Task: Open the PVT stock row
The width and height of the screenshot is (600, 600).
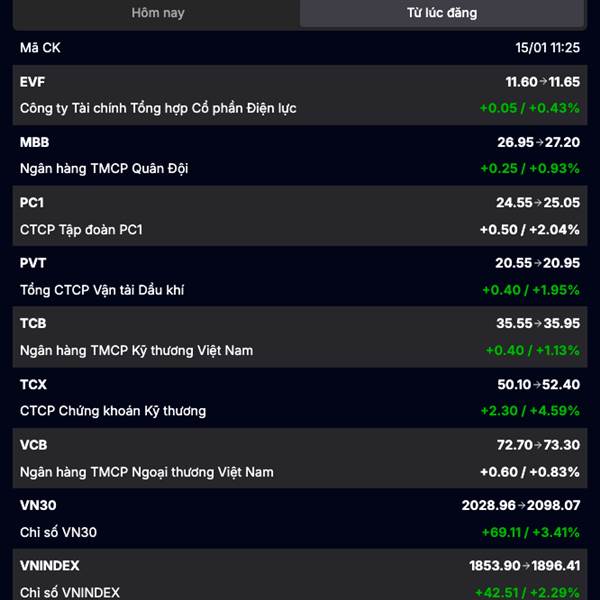Action: [x=300, y=276]
